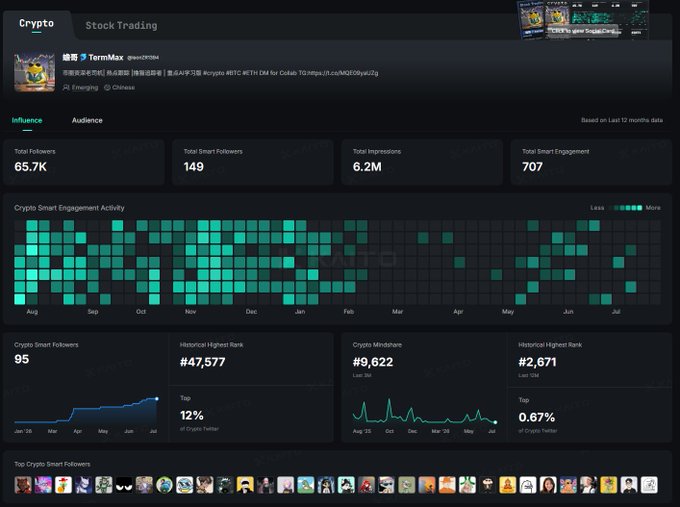Screen dimensions: 680x507
Task: Click the Total Followers 65.7K card
Action: point(84,162)
